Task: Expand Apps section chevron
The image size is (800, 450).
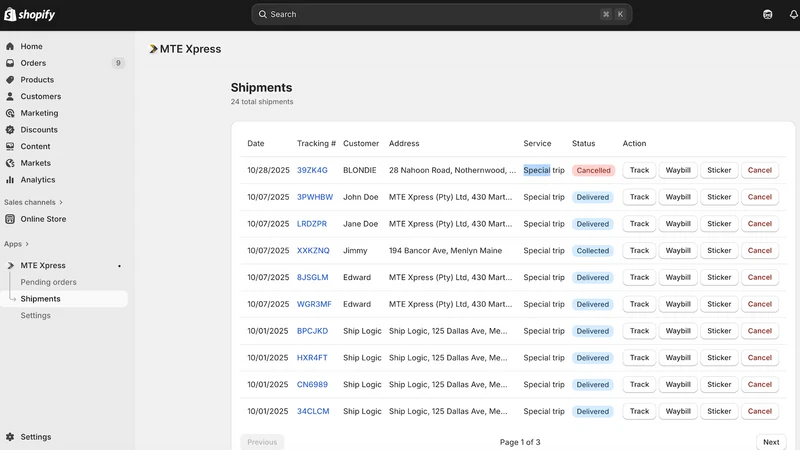Action: click(27, 244)
